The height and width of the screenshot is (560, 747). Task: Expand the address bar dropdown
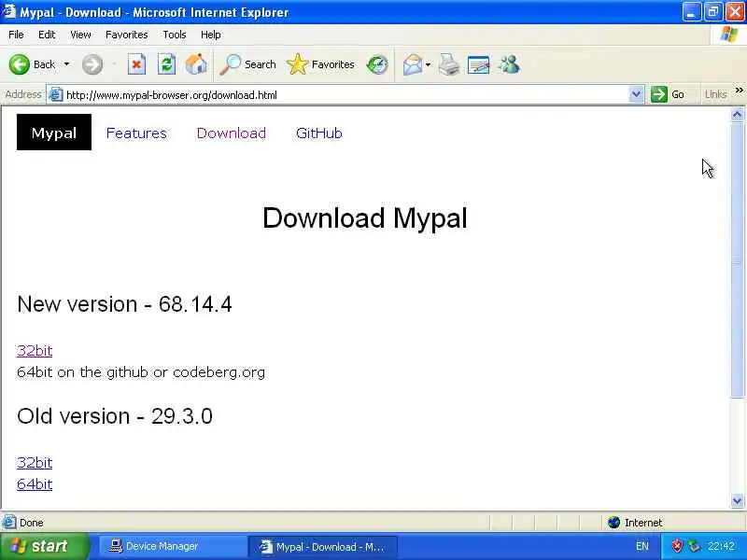[636, 95]
